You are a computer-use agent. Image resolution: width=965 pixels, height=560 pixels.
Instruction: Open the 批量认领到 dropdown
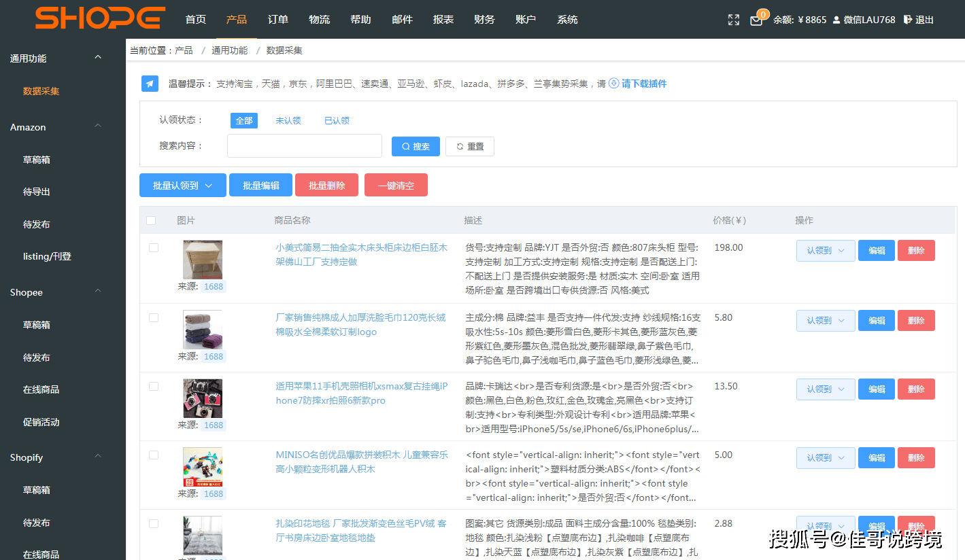point(182,184)
